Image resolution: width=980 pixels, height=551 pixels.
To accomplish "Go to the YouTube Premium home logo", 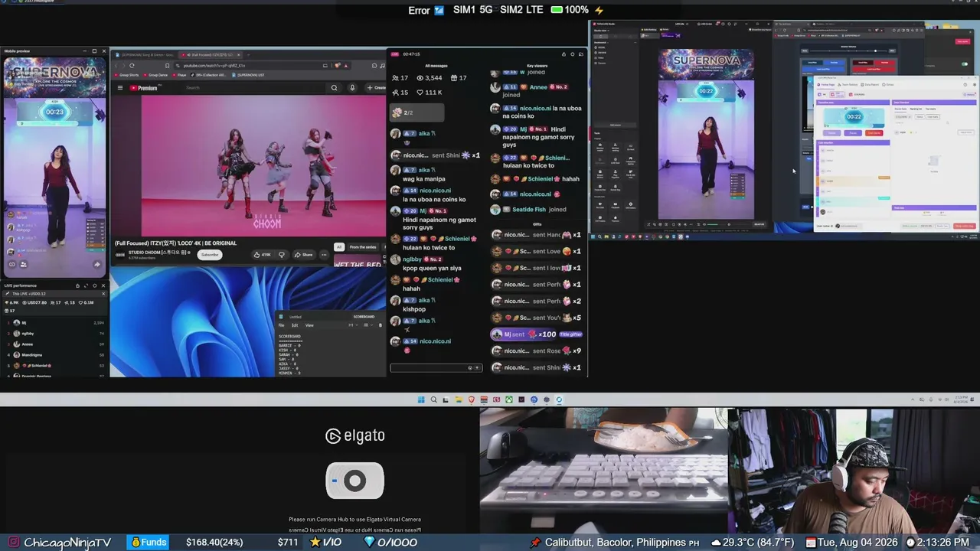I will pyautogui.click(x=143, y=88).
